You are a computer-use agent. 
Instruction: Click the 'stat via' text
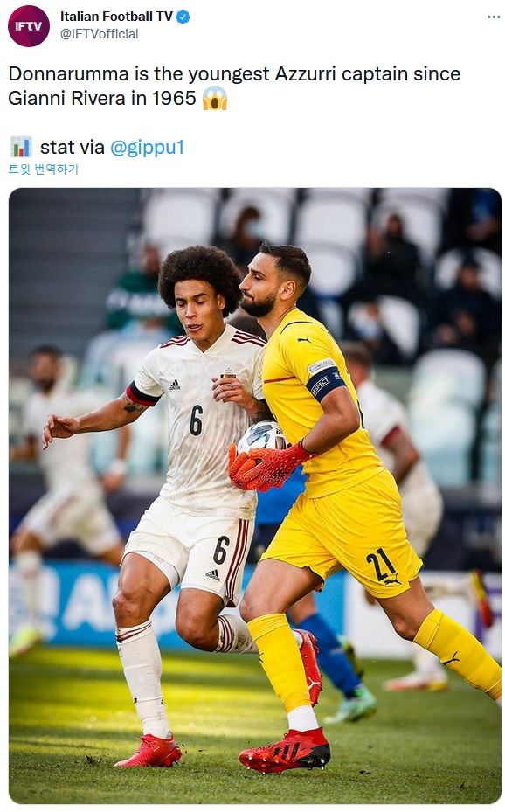point(73,148)
